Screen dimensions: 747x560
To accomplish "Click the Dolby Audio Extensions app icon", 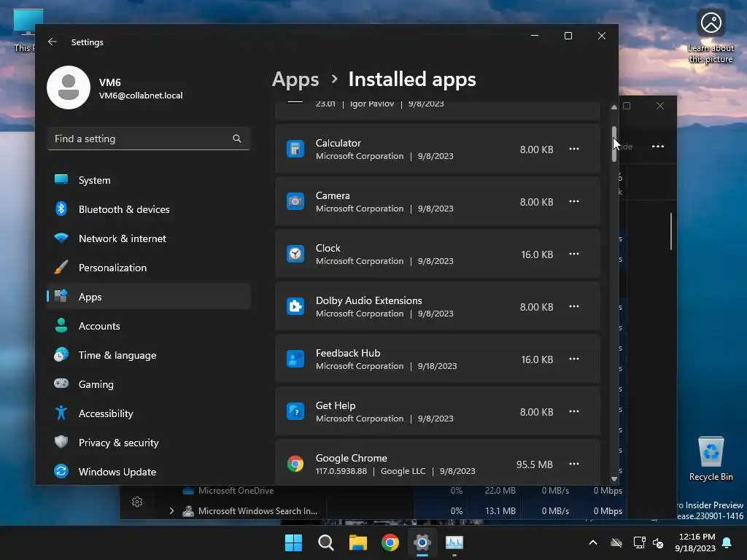I will 295,306.
